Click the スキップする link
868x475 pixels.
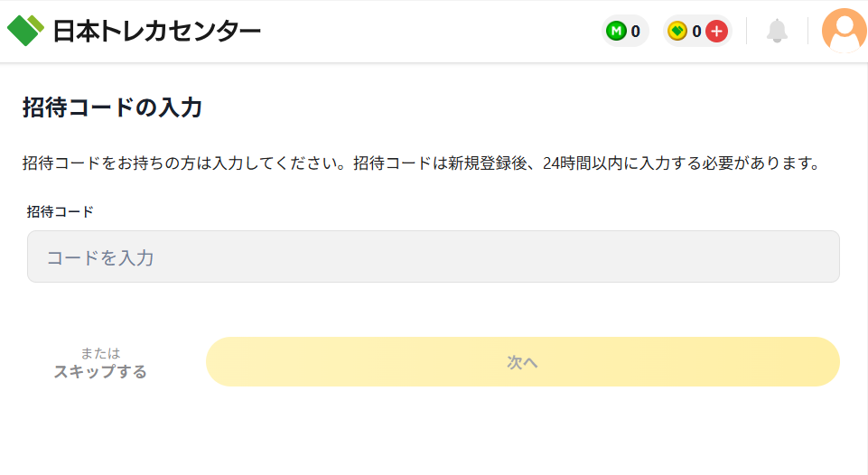point(100,371)
